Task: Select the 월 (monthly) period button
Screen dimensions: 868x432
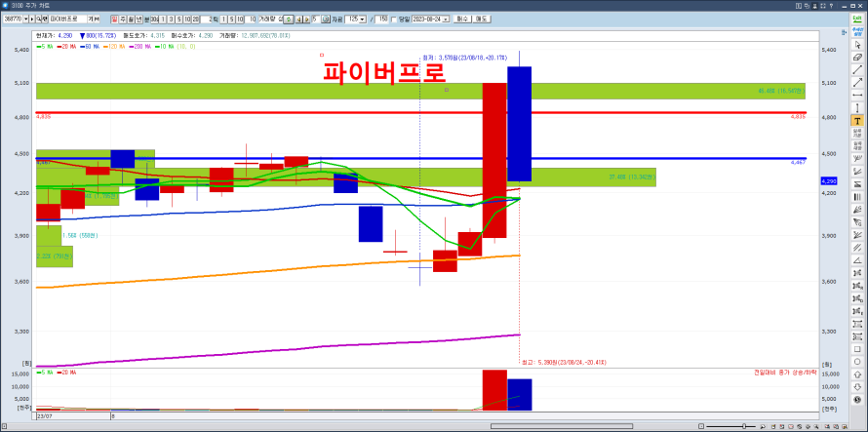Action: 131,20
